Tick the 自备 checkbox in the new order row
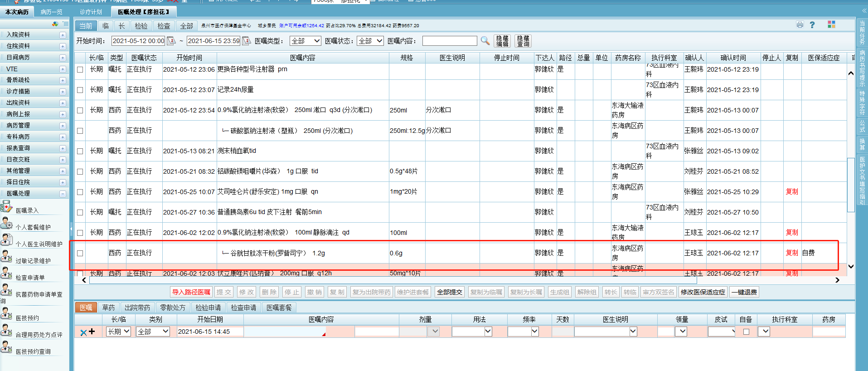Viewport: 868px width, 371px height. pos(746,332)
